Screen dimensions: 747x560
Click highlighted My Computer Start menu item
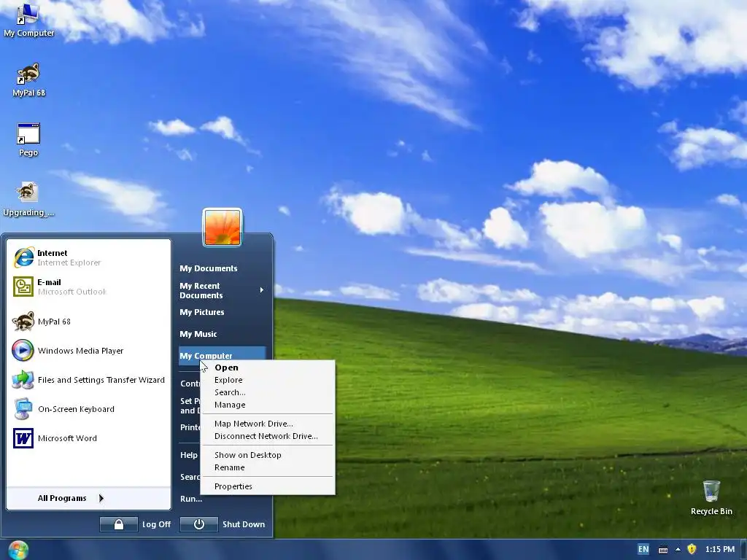click(222, 356)
